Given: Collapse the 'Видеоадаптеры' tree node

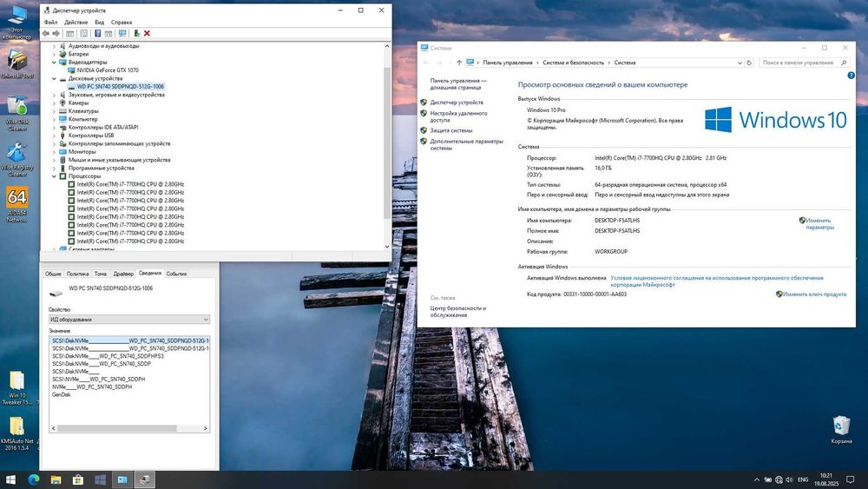Looking at the screenshot, I should click(54, 63).
